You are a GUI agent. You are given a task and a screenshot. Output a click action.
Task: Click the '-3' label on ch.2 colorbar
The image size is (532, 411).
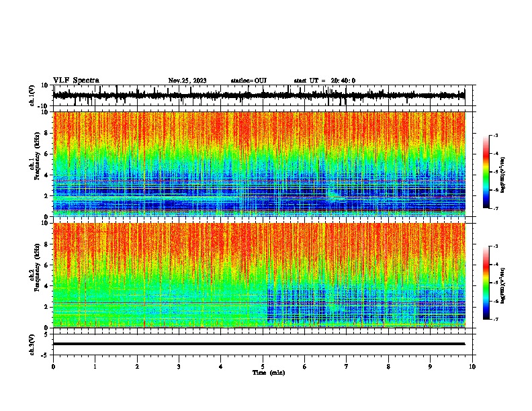point(495,246)
